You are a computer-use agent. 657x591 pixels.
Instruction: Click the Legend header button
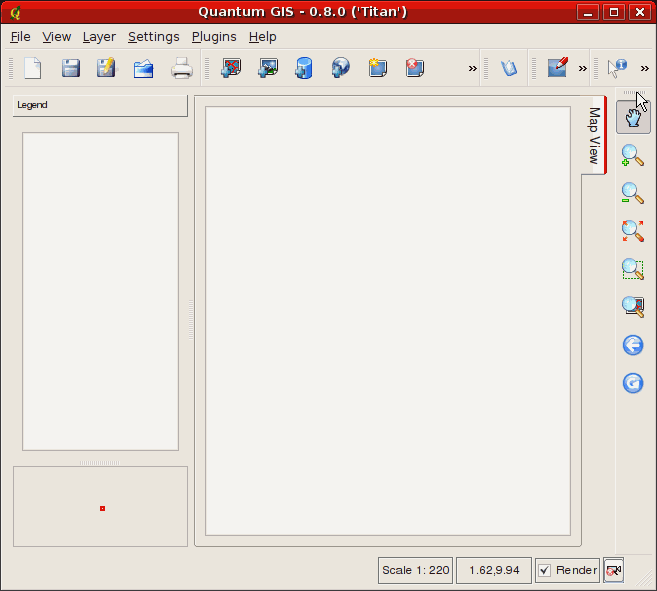[100, 105]
